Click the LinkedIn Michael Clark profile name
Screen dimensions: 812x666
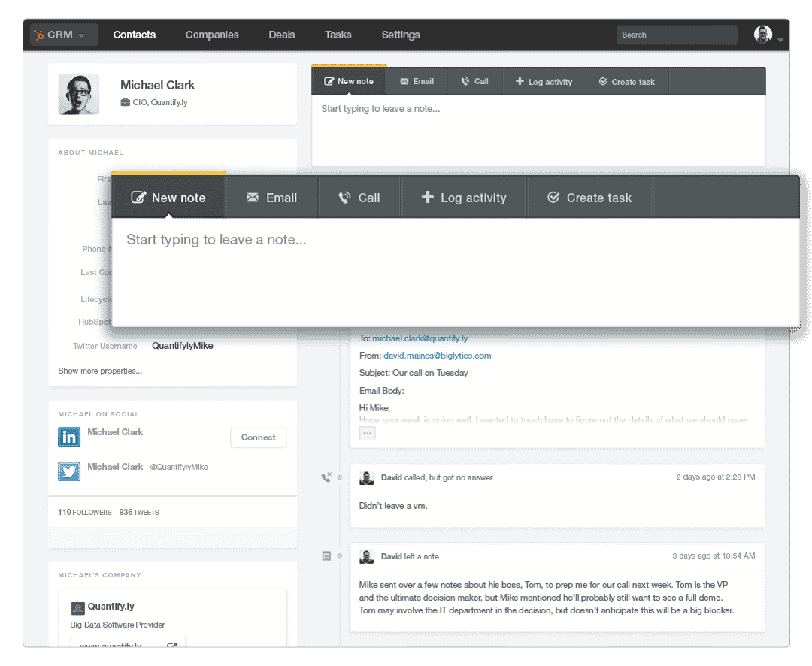115,432
